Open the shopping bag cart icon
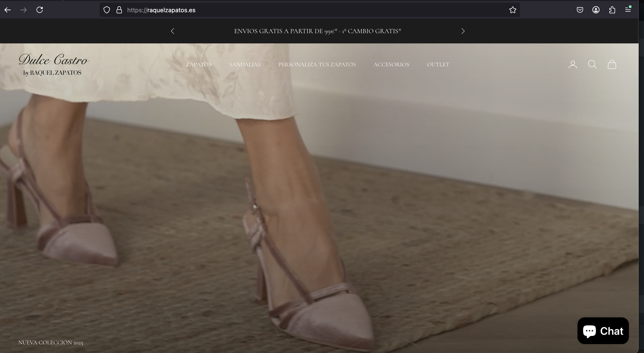Screen dimensions: 644x353 612,65
